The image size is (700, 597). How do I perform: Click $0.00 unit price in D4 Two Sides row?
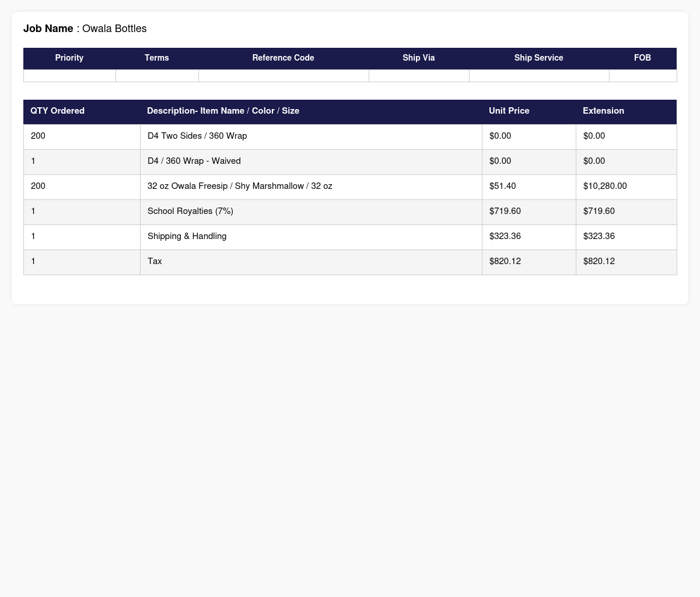click(x=500, y=136)
